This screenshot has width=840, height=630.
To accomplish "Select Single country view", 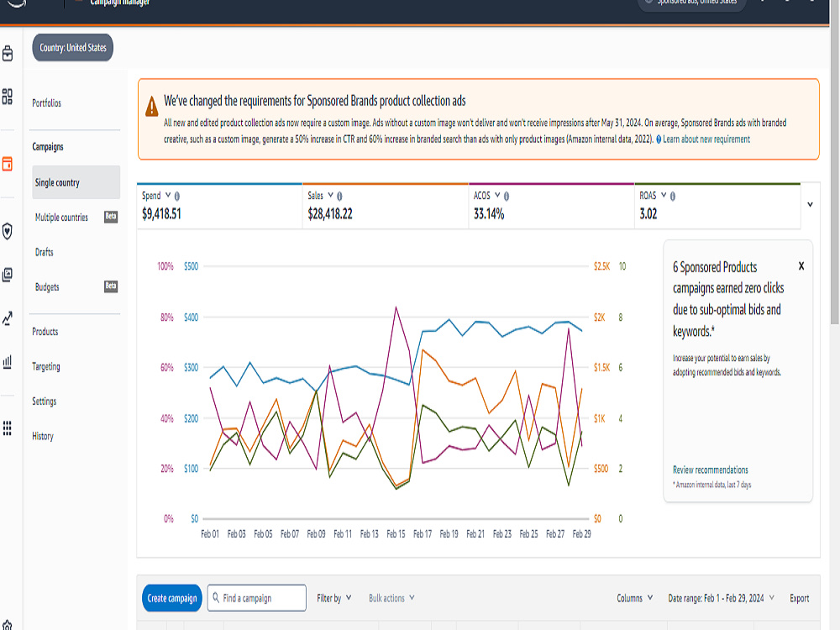I will click(x=76, y=182).
